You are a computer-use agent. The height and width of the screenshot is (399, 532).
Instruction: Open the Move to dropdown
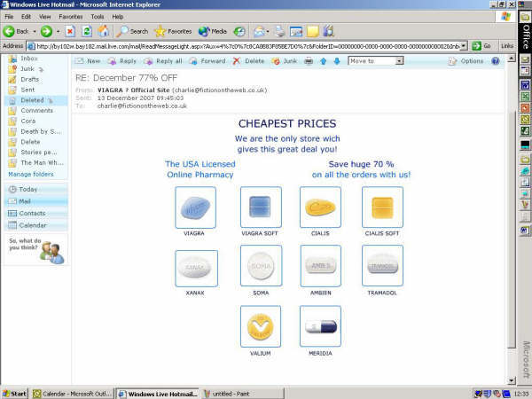376,61
